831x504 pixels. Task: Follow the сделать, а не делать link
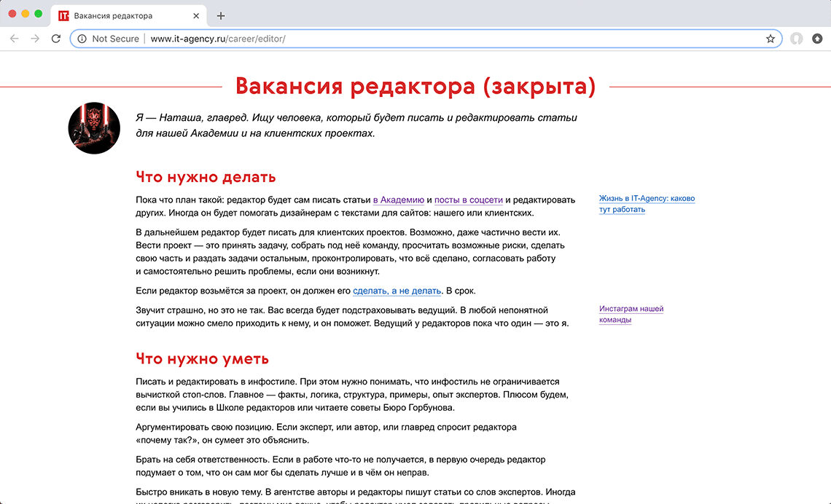397,291
